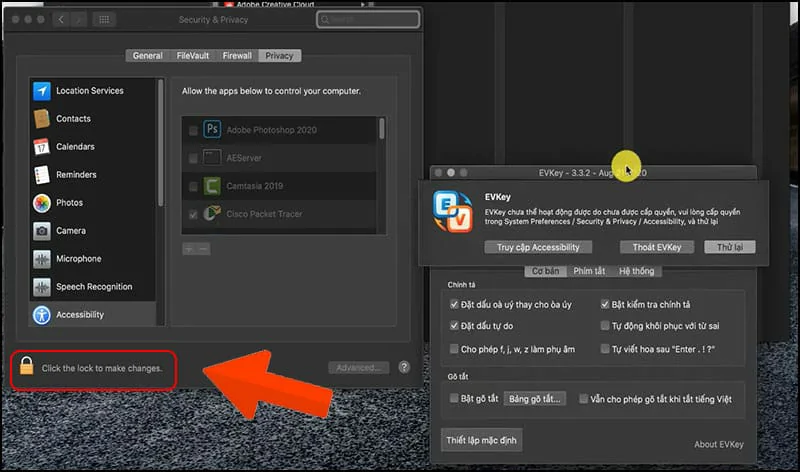Open Contacts privacy settings
The image size is (800, 472).
tap(73, 119)
